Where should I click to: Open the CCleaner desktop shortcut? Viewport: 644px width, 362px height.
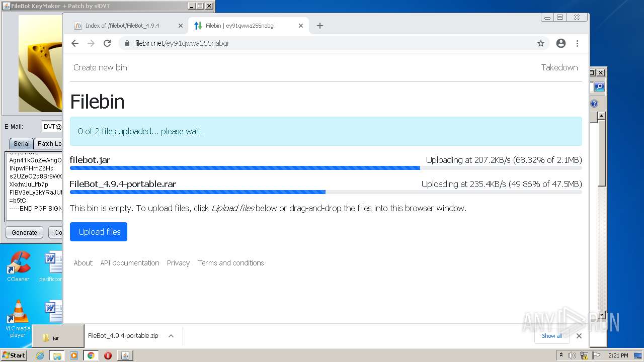(x=18, y=266)
